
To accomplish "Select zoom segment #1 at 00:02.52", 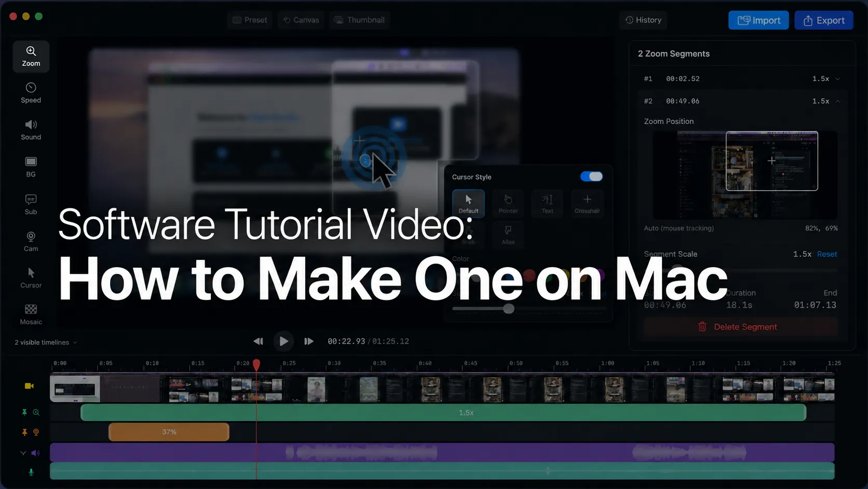I will 741,79.
